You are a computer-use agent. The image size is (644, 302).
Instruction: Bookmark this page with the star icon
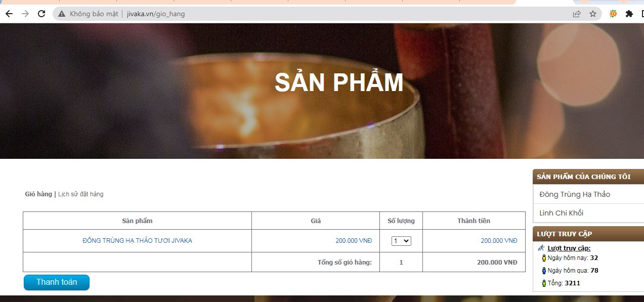(x=593, y=14)
